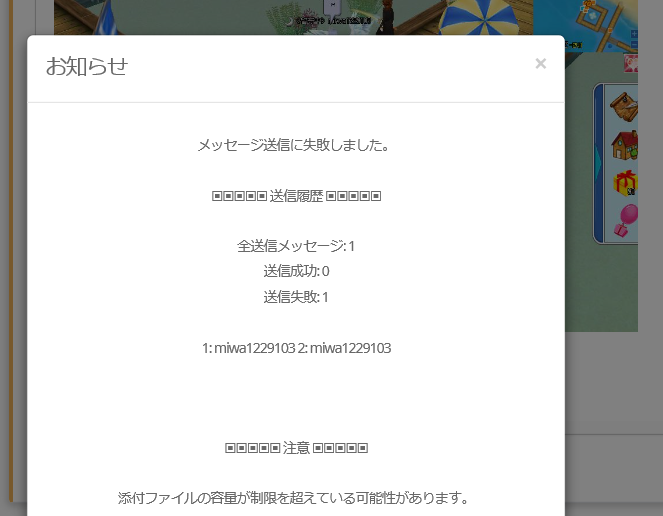Select the お知らせ dialog title
Viewport: 663px width, 516px height.
click(87, 66)
